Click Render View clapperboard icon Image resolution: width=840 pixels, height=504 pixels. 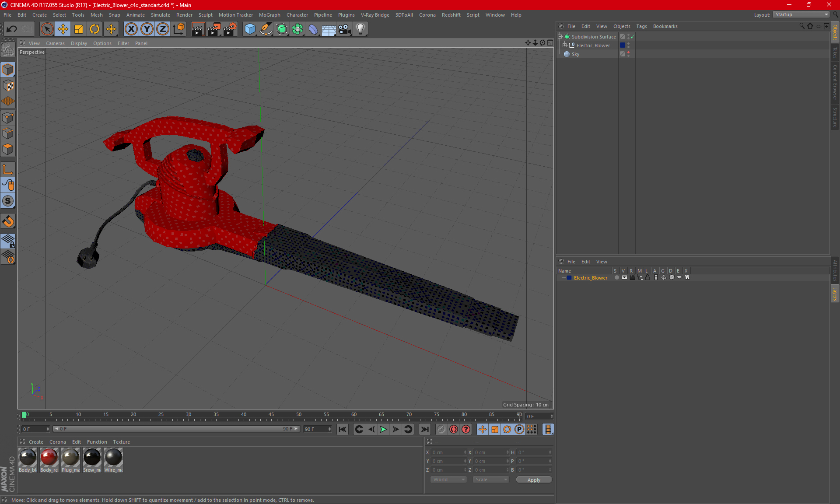(198, 29)
